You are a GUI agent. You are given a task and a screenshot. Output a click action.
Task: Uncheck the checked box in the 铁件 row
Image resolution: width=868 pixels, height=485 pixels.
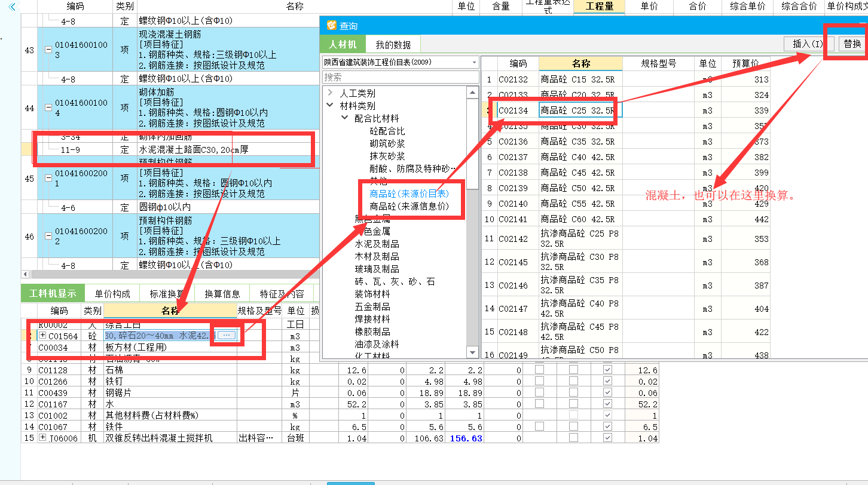608,426
